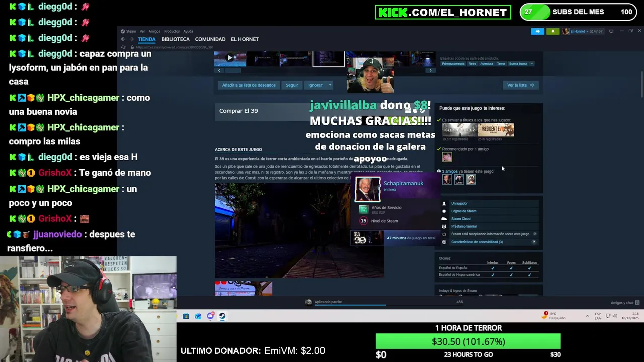Select Aventura tag

point(487,64)
